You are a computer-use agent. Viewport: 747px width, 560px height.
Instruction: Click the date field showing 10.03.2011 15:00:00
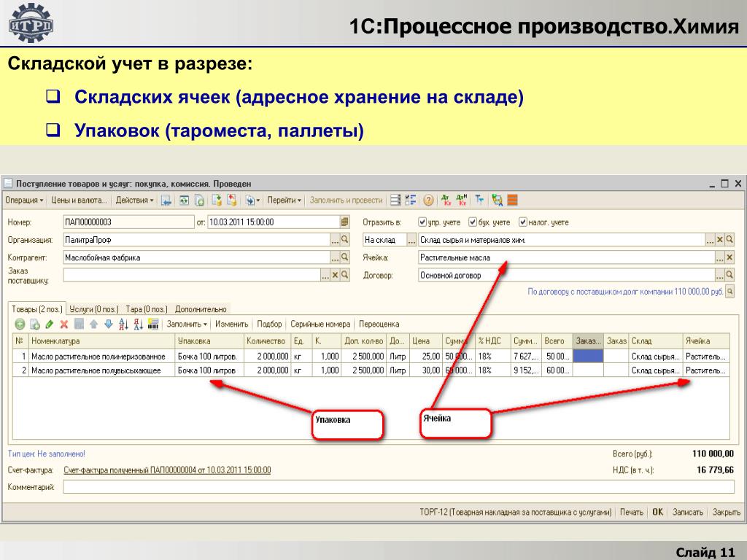[274, 222]
